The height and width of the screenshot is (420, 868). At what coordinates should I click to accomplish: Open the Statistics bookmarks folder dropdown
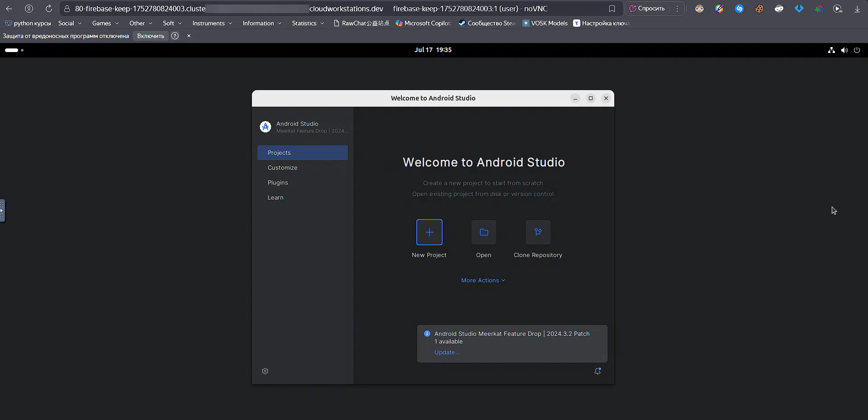[x=308, y=23]
